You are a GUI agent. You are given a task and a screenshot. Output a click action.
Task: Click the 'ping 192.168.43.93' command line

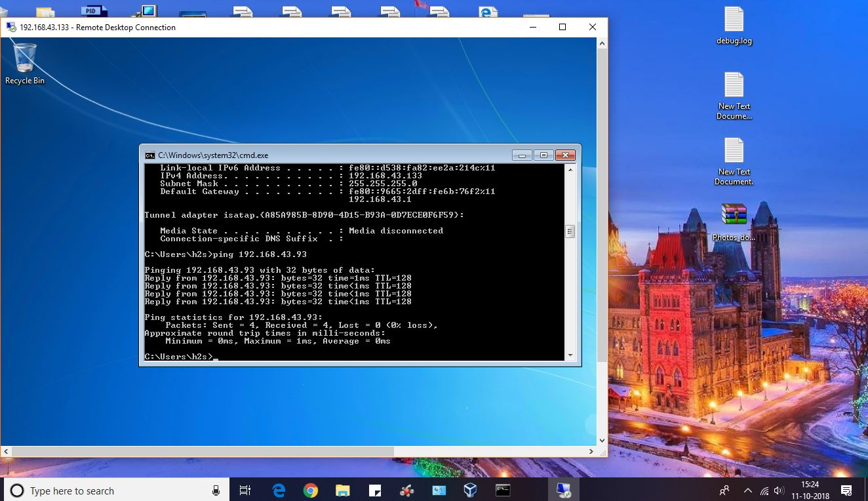coord(226,254)
